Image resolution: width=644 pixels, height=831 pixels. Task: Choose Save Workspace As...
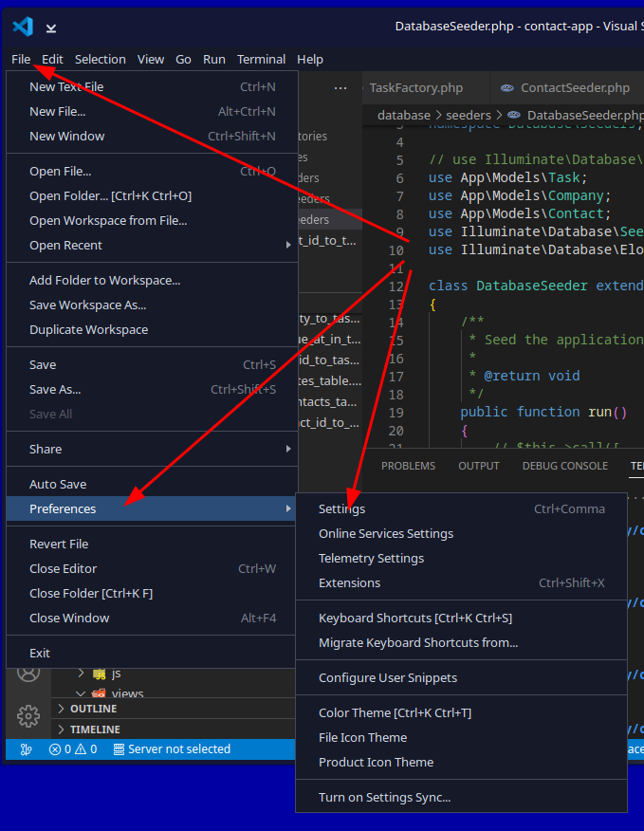click(x=151, y=305)
